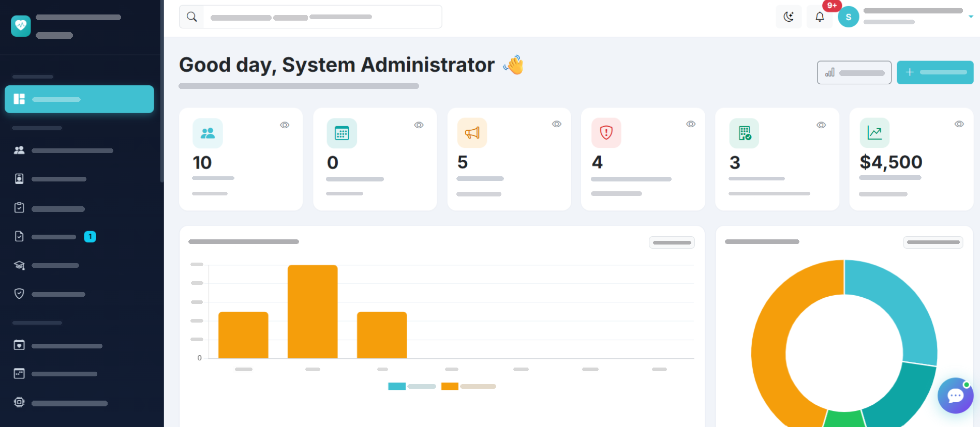
Task: Expand the user account dropdown caret
Action: pyautogui.click(x=971, y=17)
